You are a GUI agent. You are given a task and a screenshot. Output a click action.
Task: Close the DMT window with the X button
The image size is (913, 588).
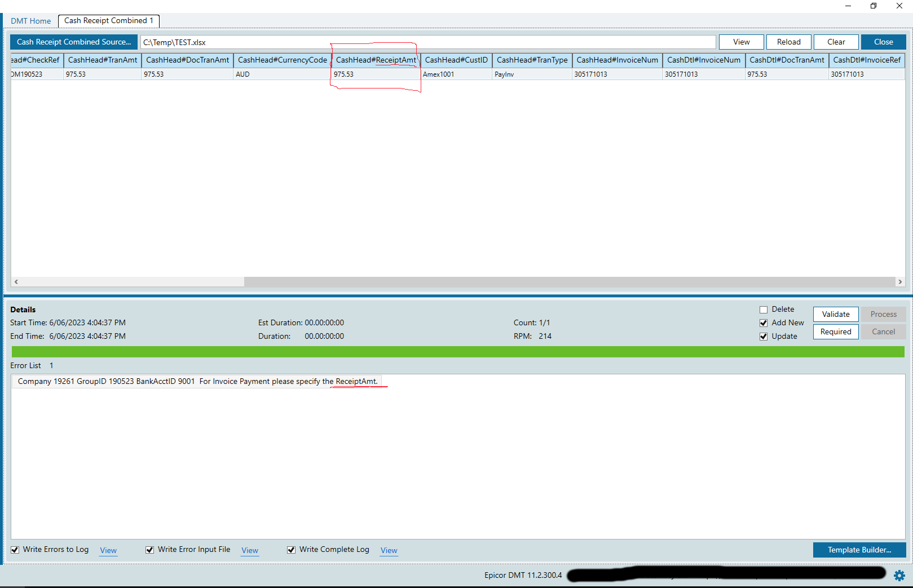click(899, 6)
